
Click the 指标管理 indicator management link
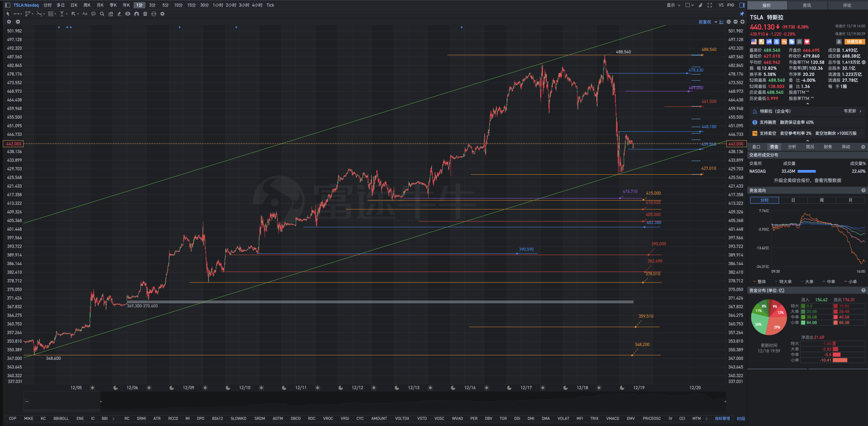722,418
